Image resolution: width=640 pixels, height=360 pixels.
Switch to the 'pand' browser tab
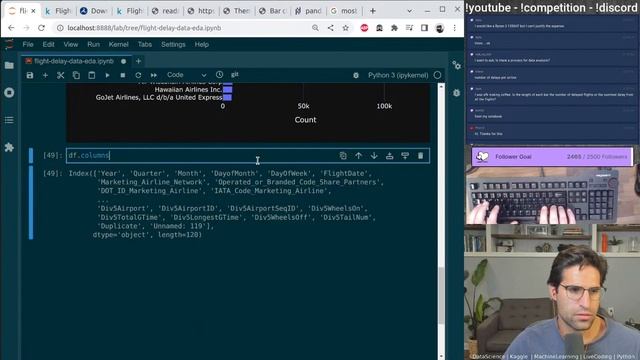click(x=309, y=11)
